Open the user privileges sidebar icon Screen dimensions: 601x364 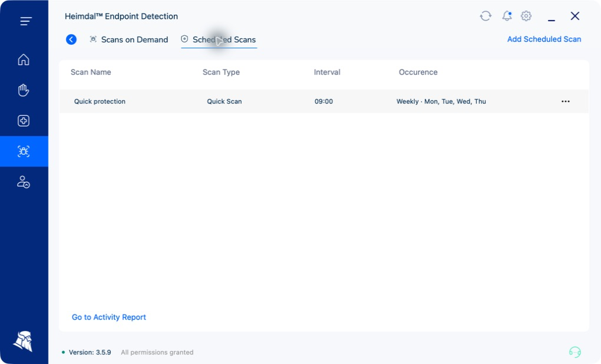point(24,182)
